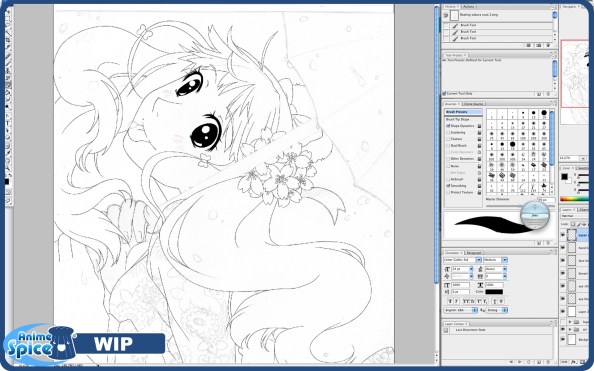Select Last Document State layer comp
The height and width of the screenshot is (371, 594).
tap(497, 330)
